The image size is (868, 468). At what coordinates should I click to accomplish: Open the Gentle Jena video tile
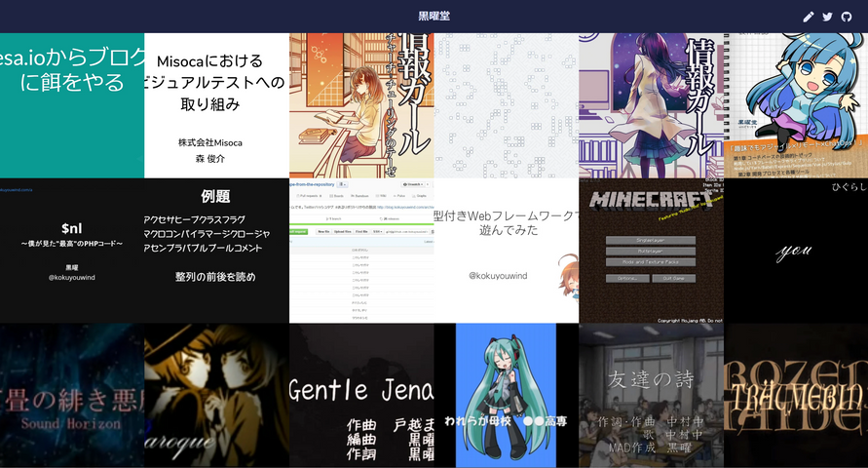[361, 396]
